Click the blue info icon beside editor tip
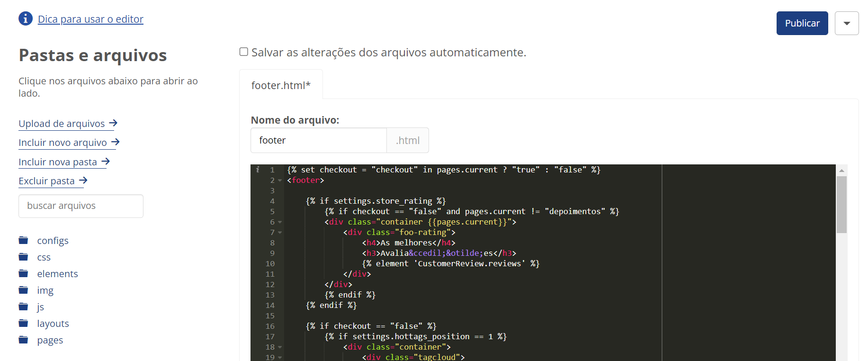This screenshot has width=868, height=361. pyautogui.click(x=26, y=18)
